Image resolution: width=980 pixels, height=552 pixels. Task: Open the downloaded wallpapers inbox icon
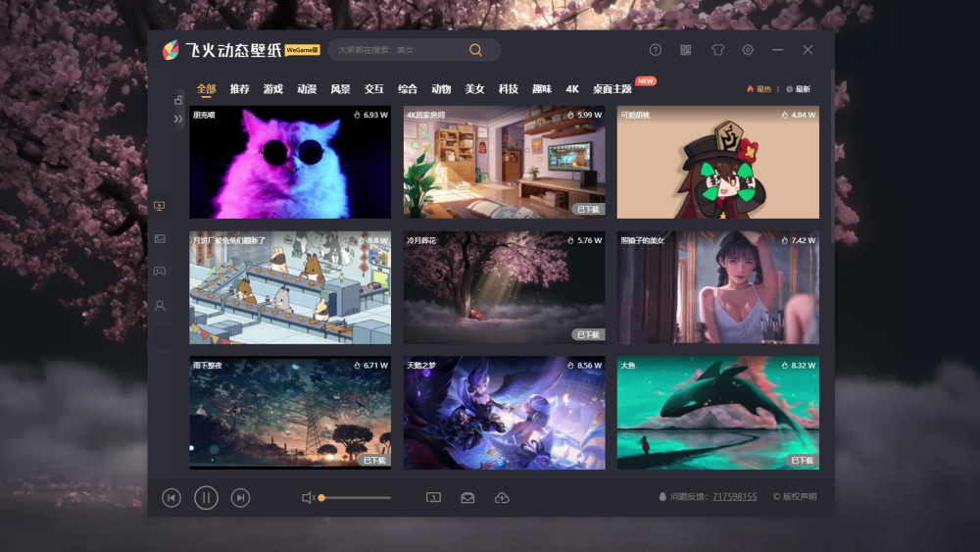coord(467,498)
